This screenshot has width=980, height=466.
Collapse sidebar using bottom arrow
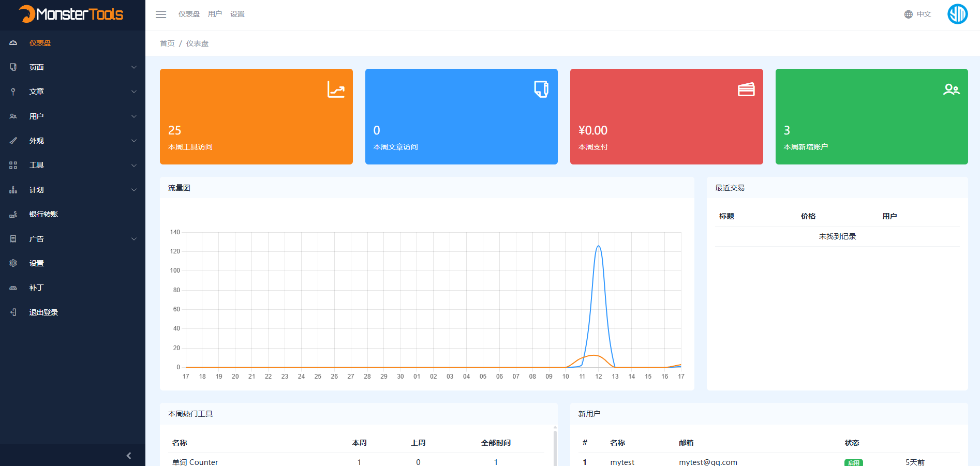129,456
